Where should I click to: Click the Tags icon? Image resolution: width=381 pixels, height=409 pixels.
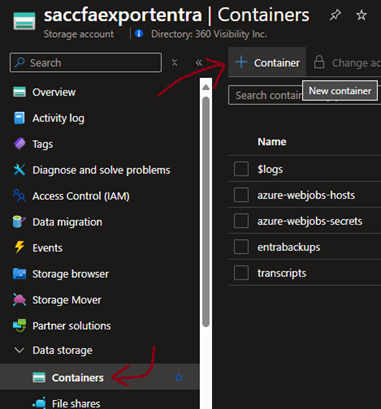[19, 144]
